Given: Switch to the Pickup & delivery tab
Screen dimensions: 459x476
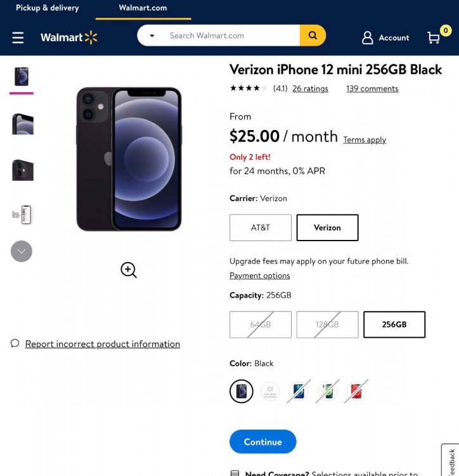Looking at the screenshot, I should pos(48,8).
